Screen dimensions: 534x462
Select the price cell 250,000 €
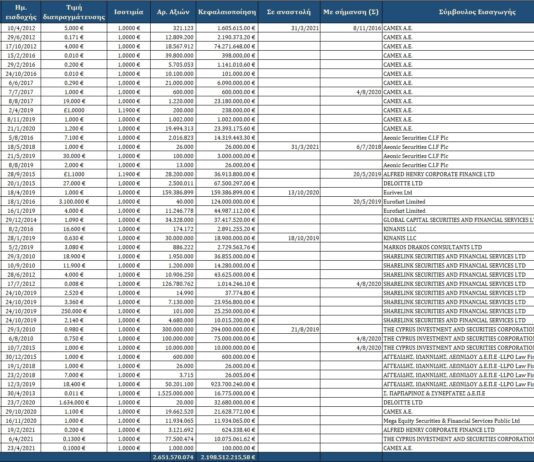click(x=74, y=312)
